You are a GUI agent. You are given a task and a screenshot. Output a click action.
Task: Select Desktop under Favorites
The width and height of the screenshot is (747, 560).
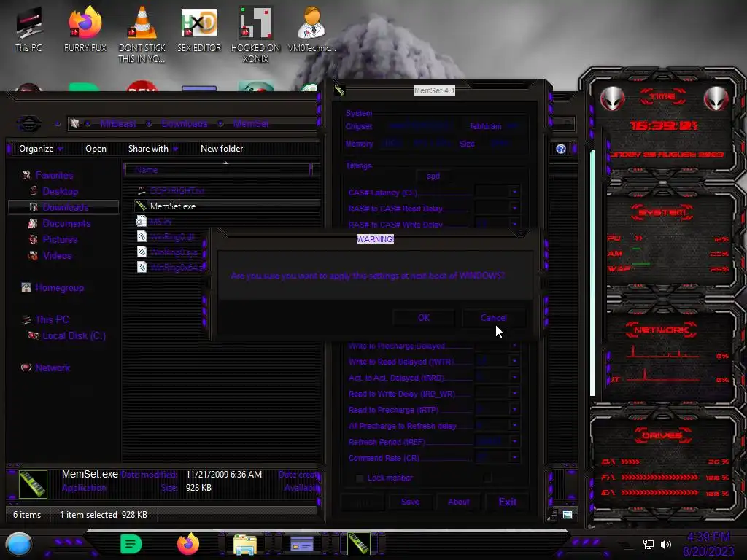(x=60, y=192)
